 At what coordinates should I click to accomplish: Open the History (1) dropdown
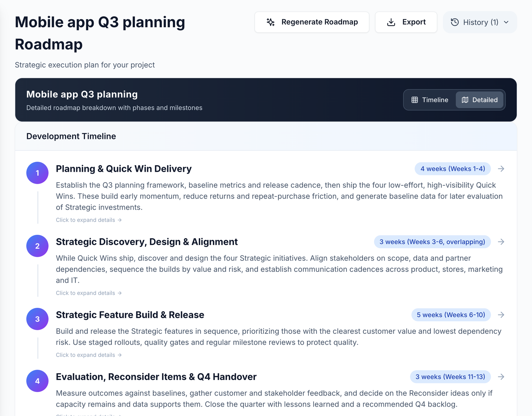(x=480, y=22)
